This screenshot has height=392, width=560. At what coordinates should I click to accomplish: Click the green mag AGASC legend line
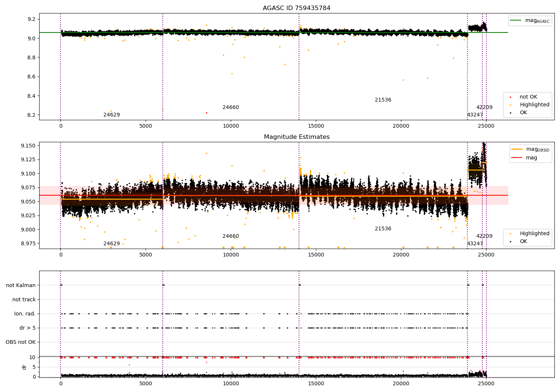click(516, 21)
